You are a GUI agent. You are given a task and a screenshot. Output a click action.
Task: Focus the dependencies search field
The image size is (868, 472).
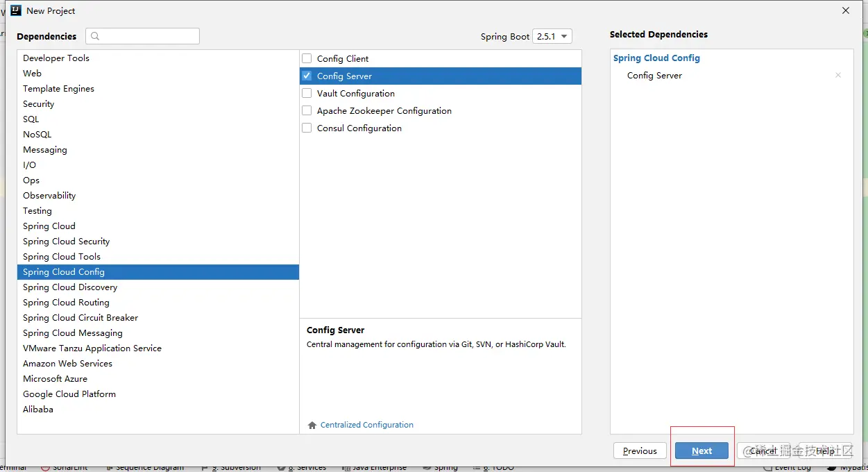pyautogui.click(x=142, y=36)
